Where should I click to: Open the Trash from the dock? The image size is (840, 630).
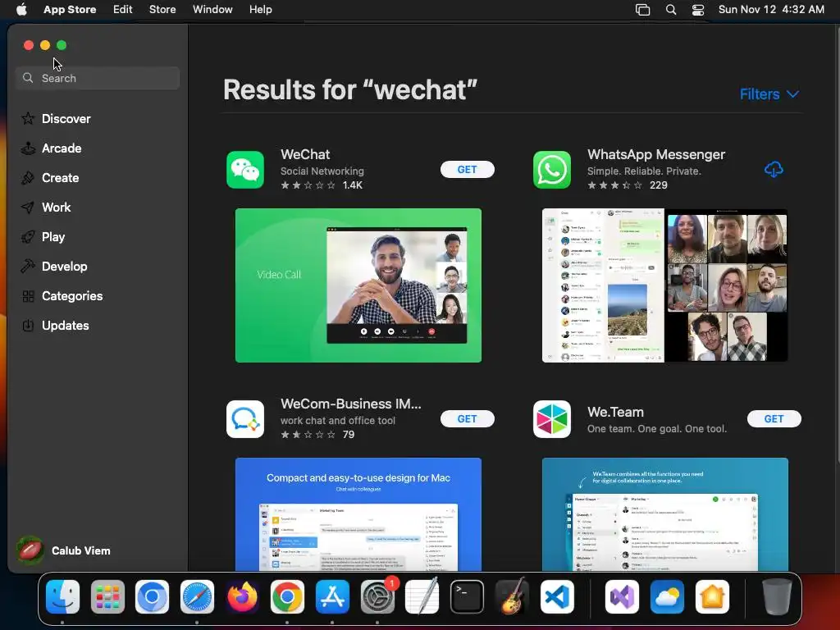point(777,596)
